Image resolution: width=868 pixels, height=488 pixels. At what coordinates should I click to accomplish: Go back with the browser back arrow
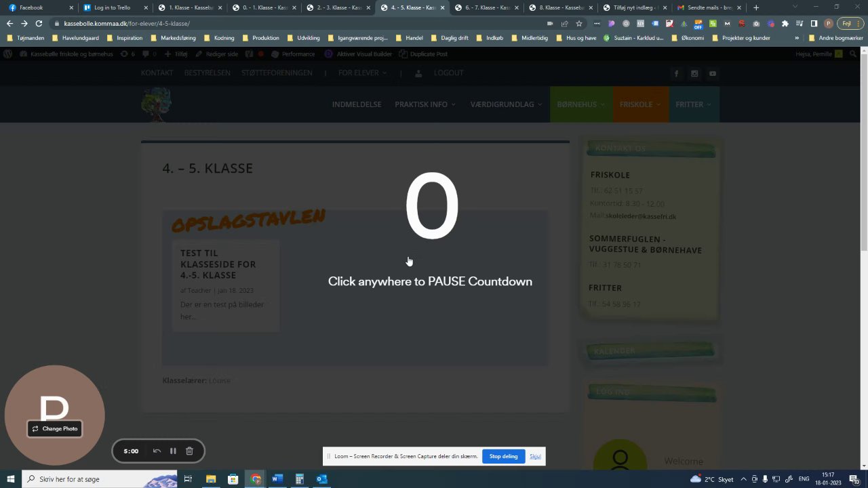[9, 23]
